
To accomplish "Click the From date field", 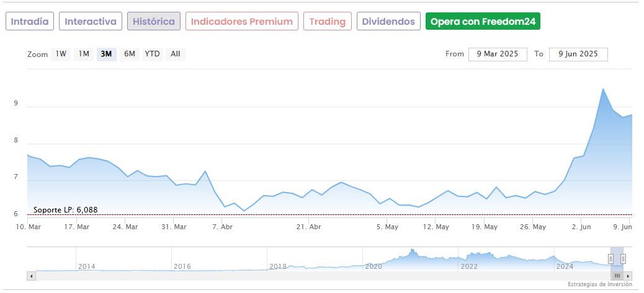I will click(x=498, y=55).
